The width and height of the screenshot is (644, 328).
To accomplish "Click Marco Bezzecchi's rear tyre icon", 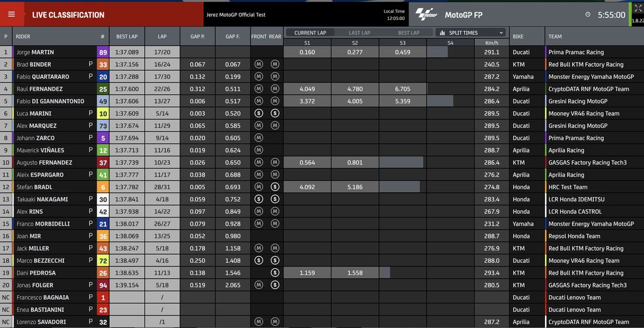I will (275, 260).
